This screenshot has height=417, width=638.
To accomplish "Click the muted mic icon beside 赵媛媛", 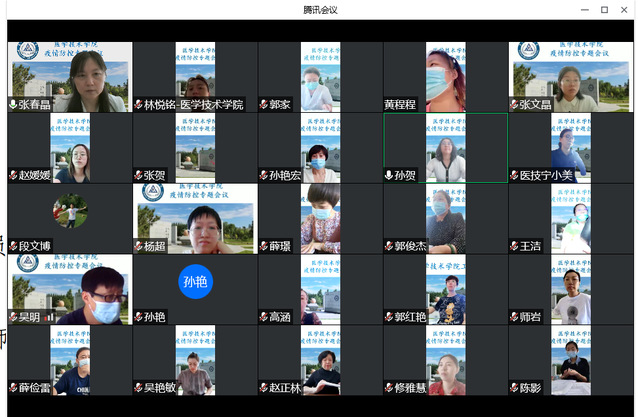I will click(x=13, y=175).
